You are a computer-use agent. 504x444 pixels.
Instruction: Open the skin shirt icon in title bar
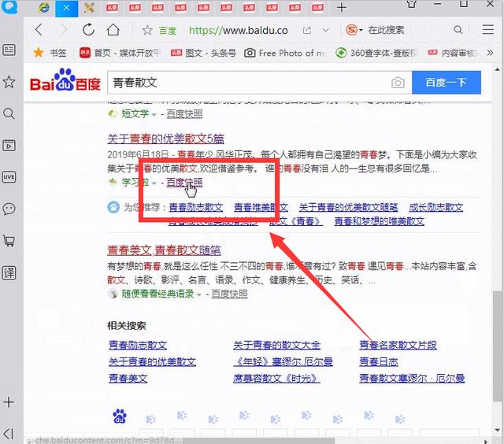412,4
